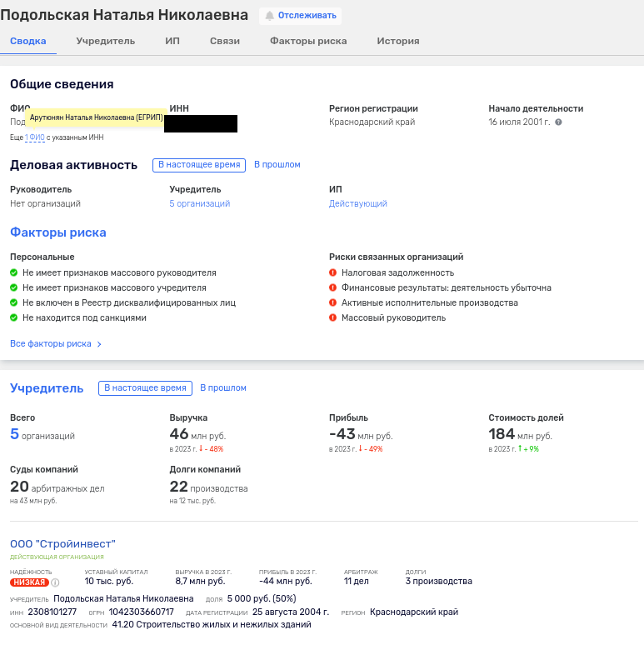Screen dimensions: 644x645
Task: Switch to the Факторы риска tab
Action: point(307,41)
